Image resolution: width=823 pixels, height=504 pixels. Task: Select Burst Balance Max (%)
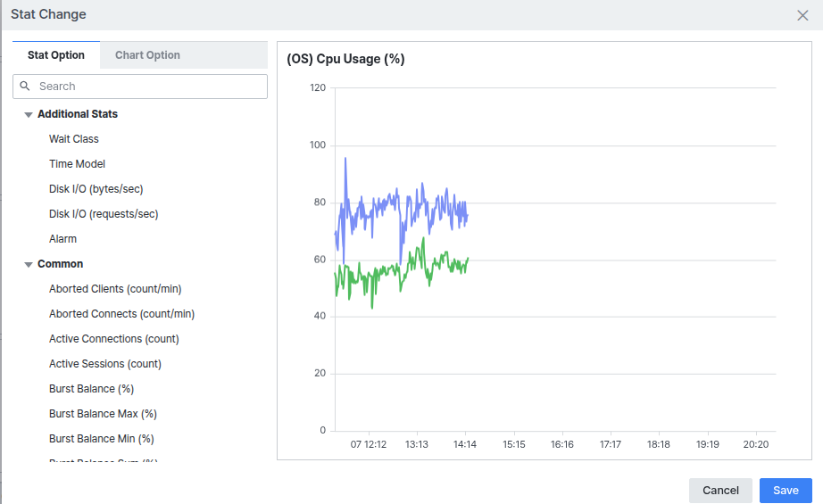coord(103,414)
